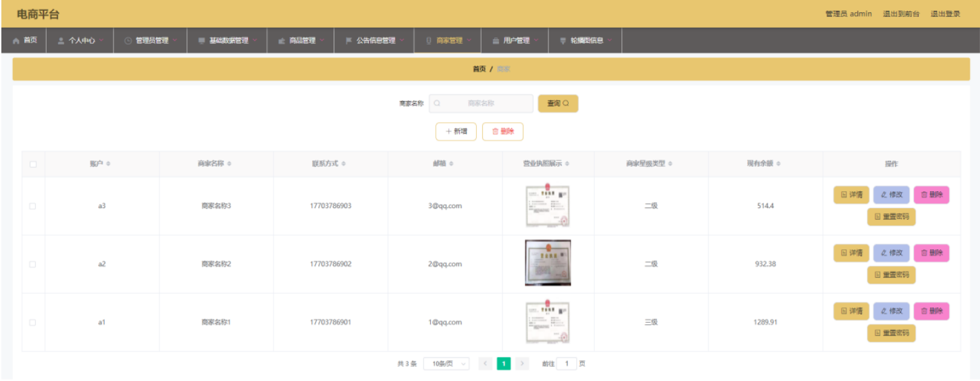Click the 三级 star level cell
The height and width of the screenshot is (381, 980).
[x=651, y=322]
